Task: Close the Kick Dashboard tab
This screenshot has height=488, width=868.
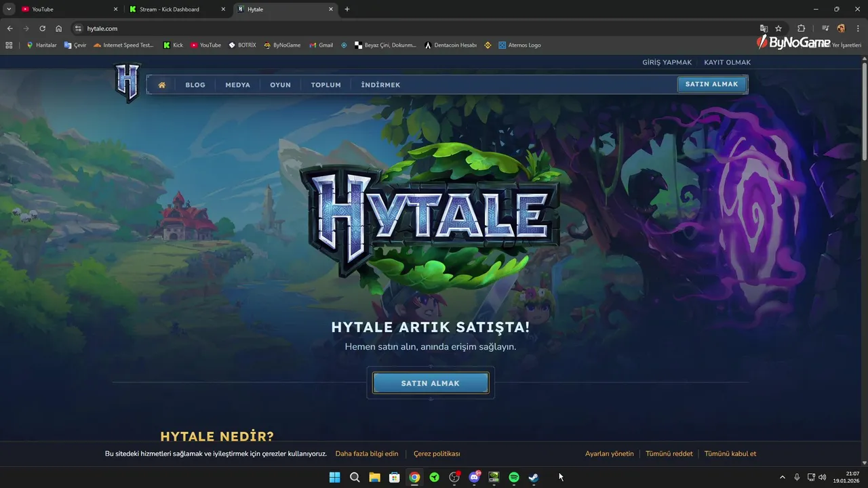Action: (x=223, y=9)
